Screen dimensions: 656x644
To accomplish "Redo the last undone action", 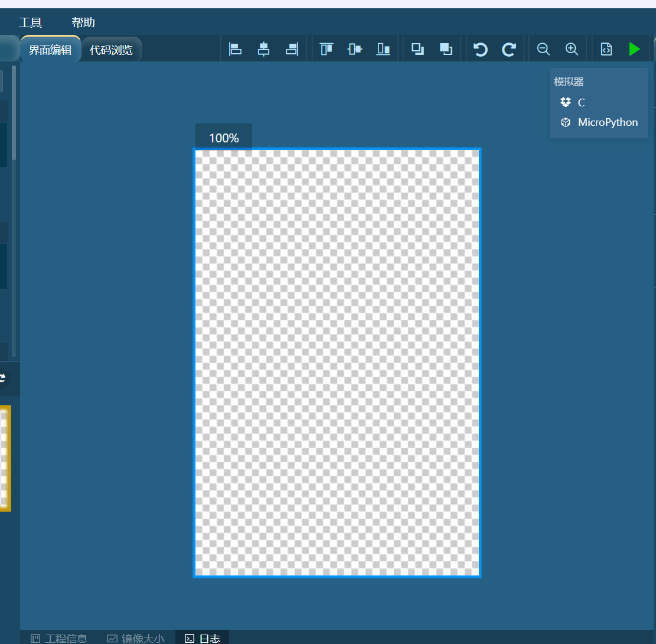I will tap(509, 49).
